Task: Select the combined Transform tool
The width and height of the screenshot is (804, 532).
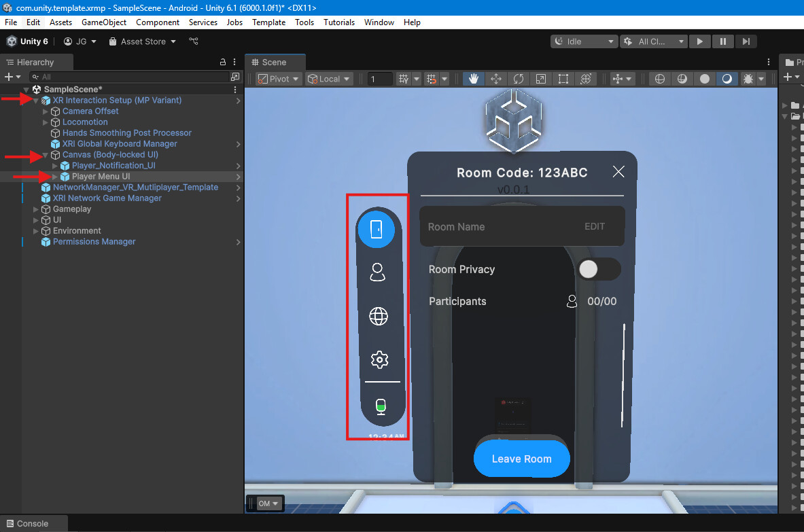Action: click(586, 78)
